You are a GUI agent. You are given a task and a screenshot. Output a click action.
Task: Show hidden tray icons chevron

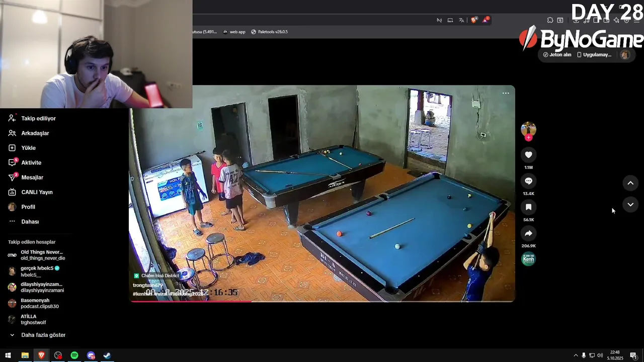tap(576, 355)
